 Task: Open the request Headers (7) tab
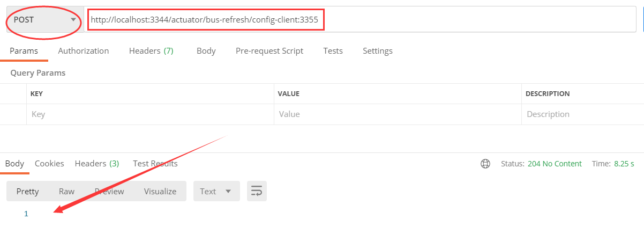point(151,51)
